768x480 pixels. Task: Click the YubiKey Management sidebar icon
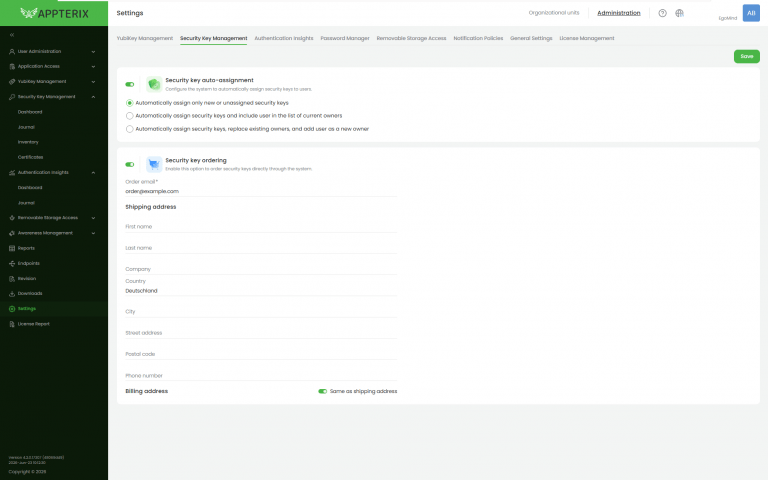12,81
